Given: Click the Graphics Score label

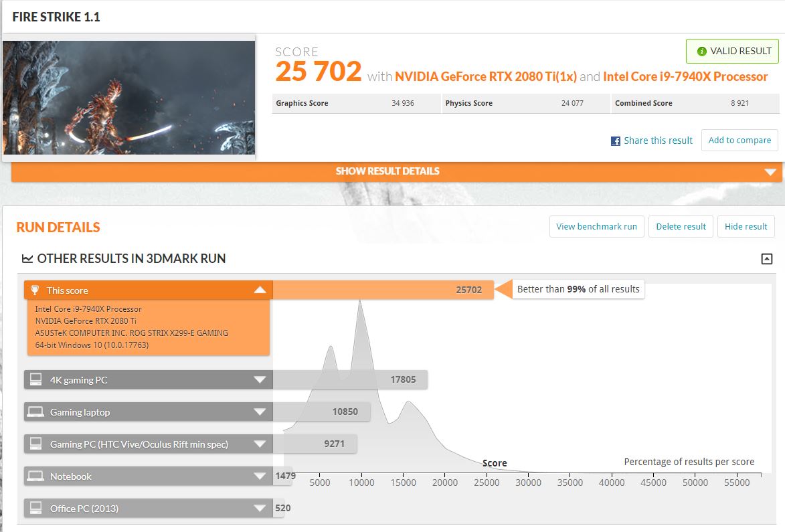Looking at the screenshot, I should [302, 103].
